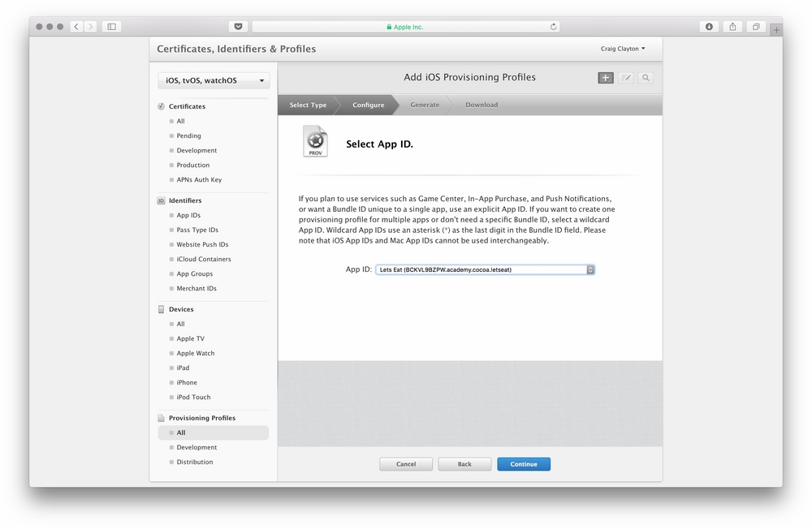Show all tabs overview icon
The image size is (812, 529).
pyautogui.click(x=756, y=27)
